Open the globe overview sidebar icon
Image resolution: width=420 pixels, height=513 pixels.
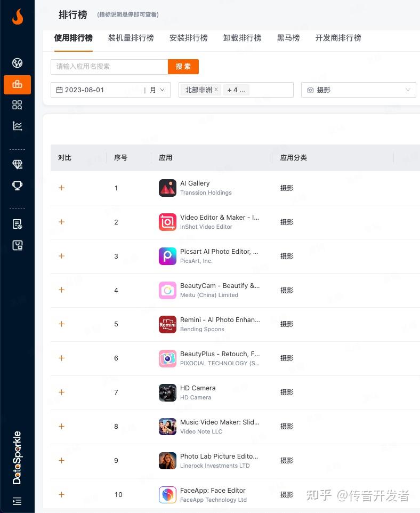(x=18, y=63)
